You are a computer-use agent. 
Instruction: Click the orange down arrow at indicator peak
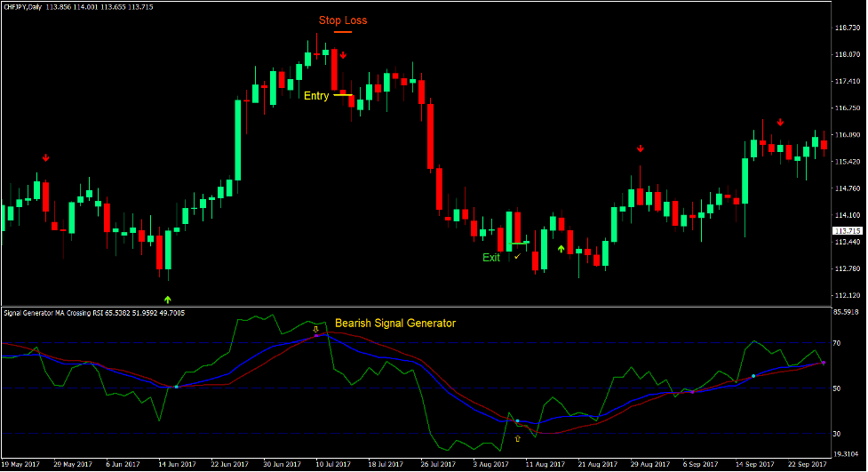315,328
